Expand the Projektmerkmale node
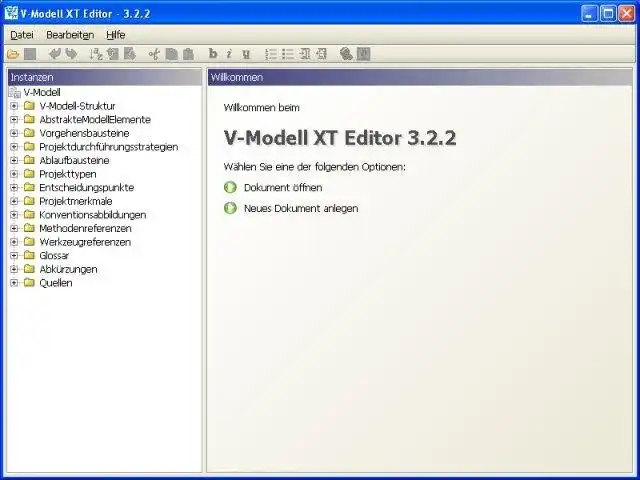Screen dimensions: 640x480 [14, 201]
